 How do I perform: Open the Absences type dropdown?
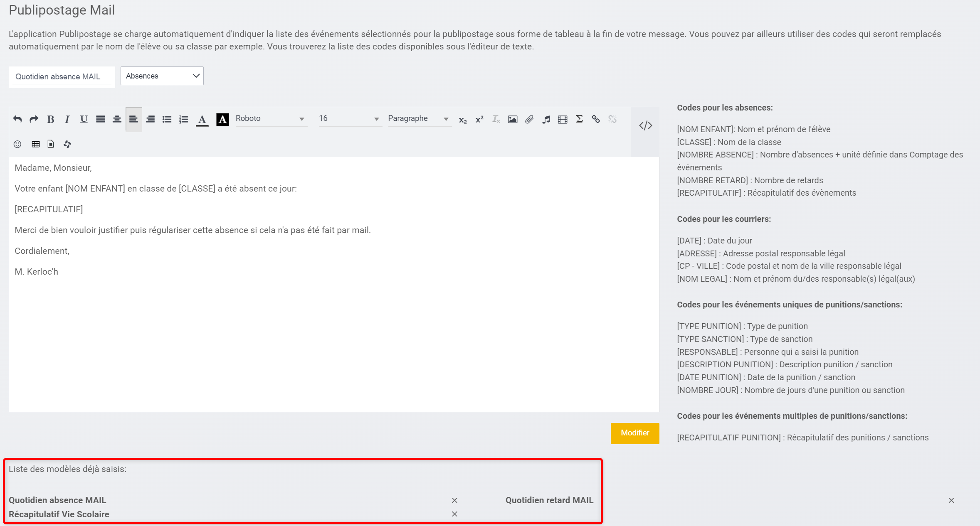(162, 76)
